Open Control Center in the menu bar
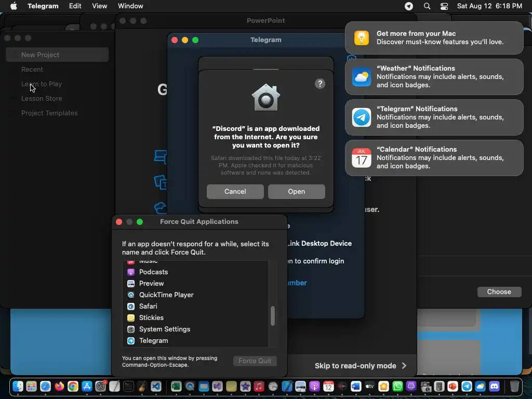 (444, 6)
